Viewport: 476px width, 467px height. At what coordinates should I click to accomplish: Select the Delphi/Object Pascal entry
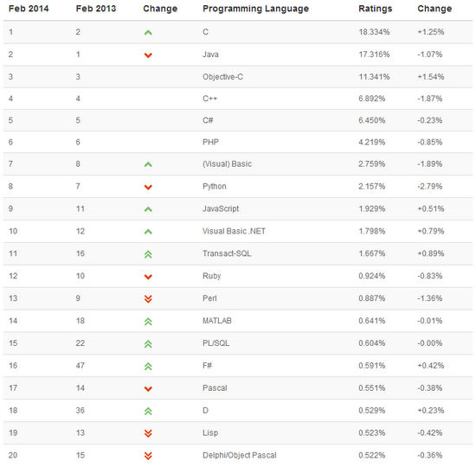coord(240,455)
